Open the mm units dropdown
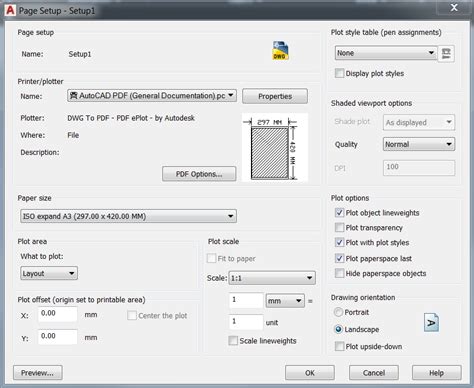This screenshot has width=474, height=388. pos(285,301)
